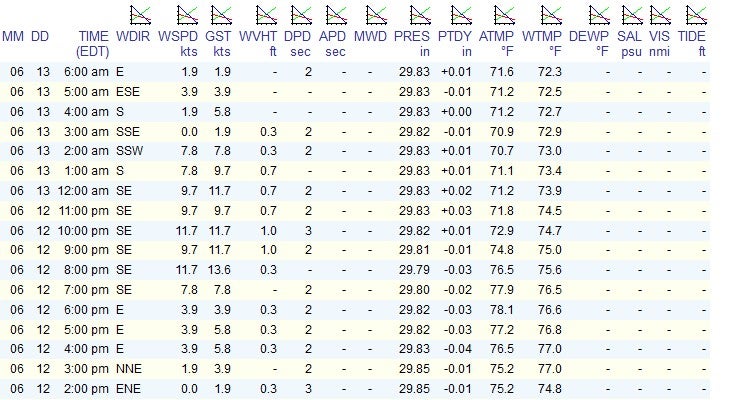Select the 1:00 am time cell
This screenshot has height=400, width=747.
(x=86, y=171)
